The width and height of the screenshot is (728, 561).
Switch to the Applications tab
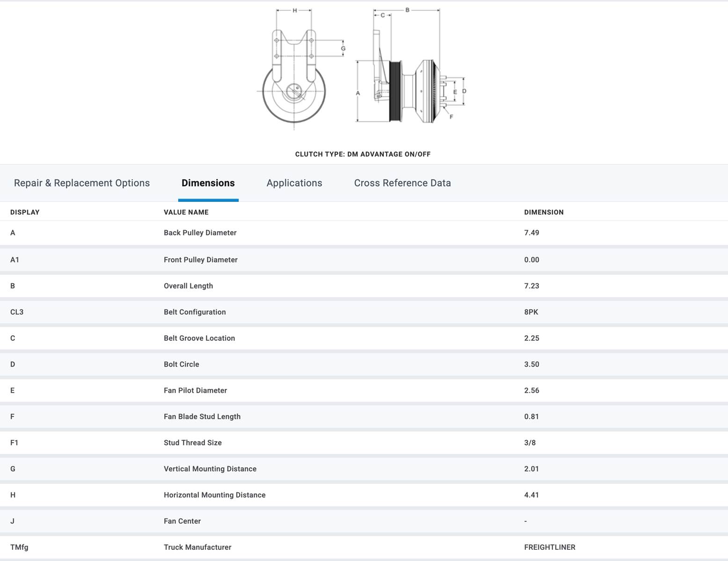(x=294, y=183)
